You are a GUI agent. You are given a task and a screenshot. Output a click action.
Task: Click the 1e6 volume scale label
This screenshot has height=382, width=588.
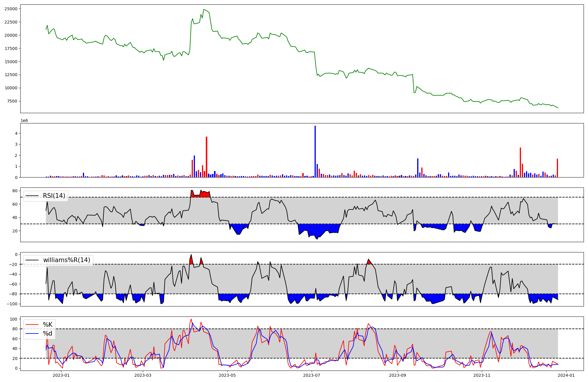[24, 121]
